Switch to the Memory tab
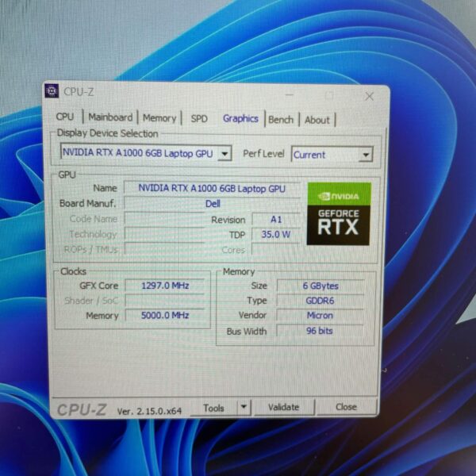476x476 pixels. tap(159, 118)
